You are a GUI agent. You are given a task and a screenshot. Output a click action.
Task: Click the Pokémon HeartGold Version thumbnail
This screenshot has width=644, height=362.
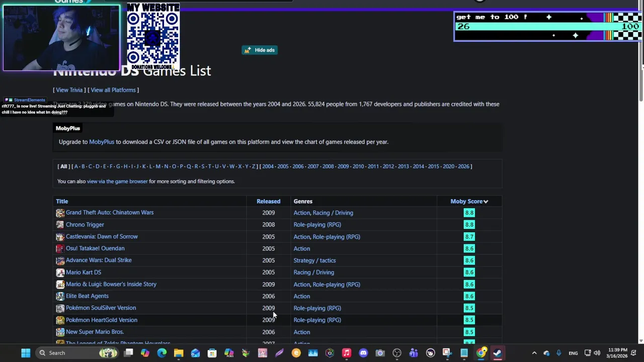pyautogui.click(x=60, y=320)
